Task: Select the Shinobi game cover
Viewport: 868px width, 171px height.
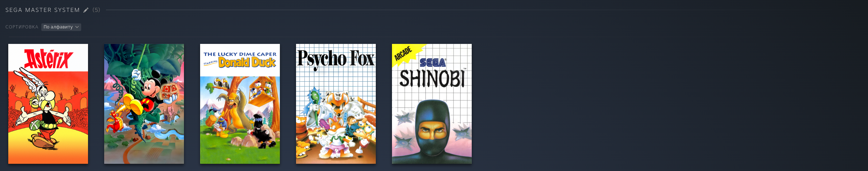Action: (432, 104)
